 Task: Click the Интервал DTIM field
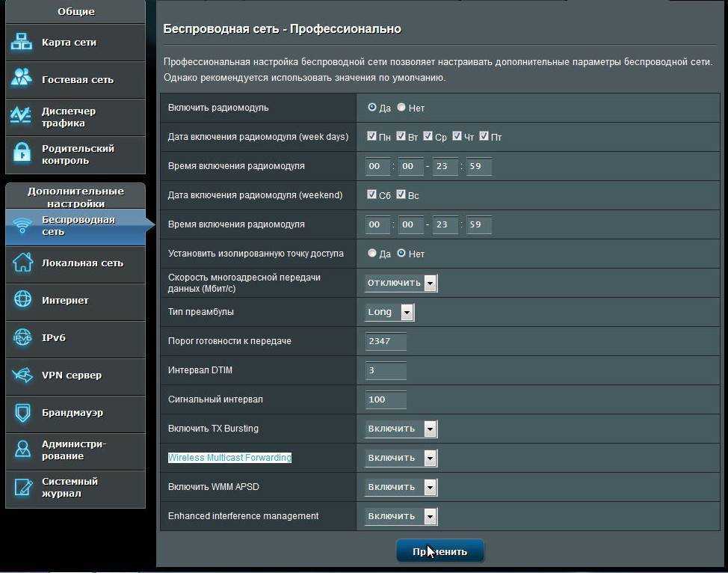(x=386, y=370)
